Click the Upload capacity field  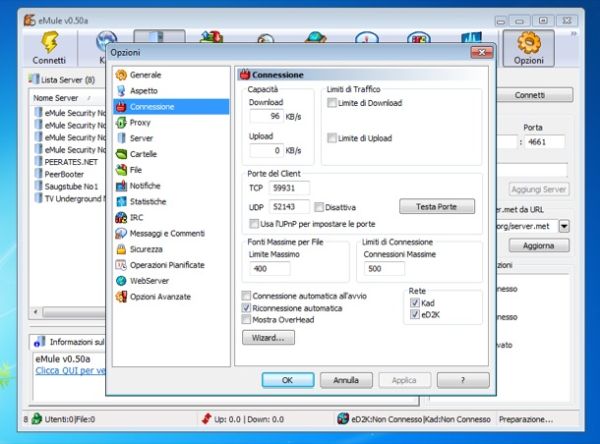coord(266,150)
